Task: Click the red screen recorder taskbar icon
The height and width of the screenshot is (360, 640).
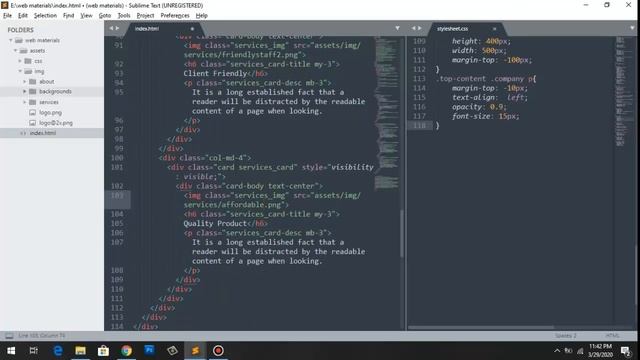Action: [218, 351]
